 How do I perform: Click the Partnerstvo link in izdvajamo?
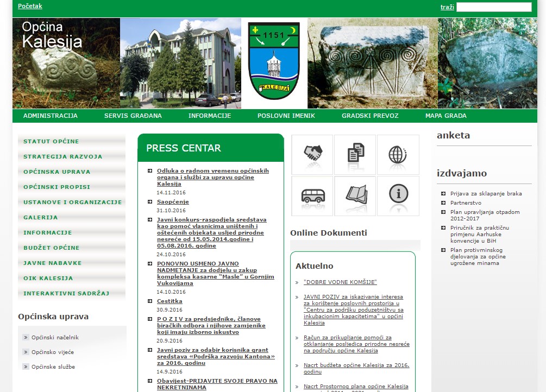[x=465, y=203]
